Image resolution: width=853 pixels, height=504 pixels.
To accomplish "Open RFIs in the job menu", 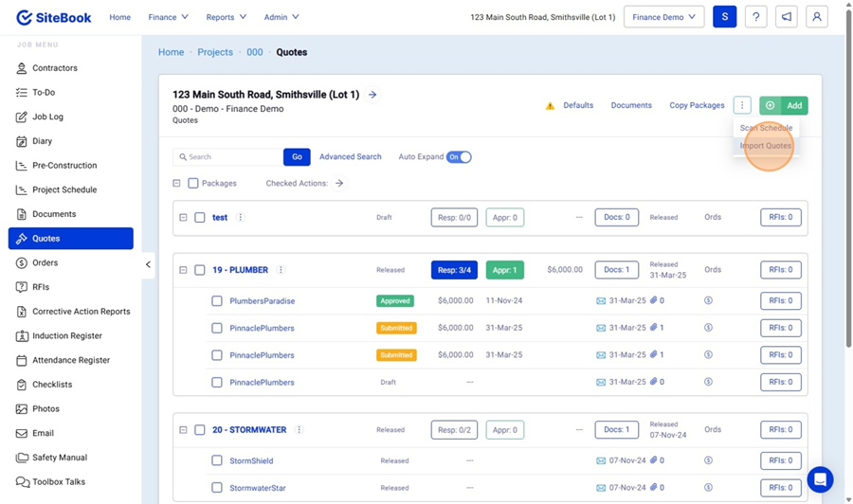I will coord(41,287).
